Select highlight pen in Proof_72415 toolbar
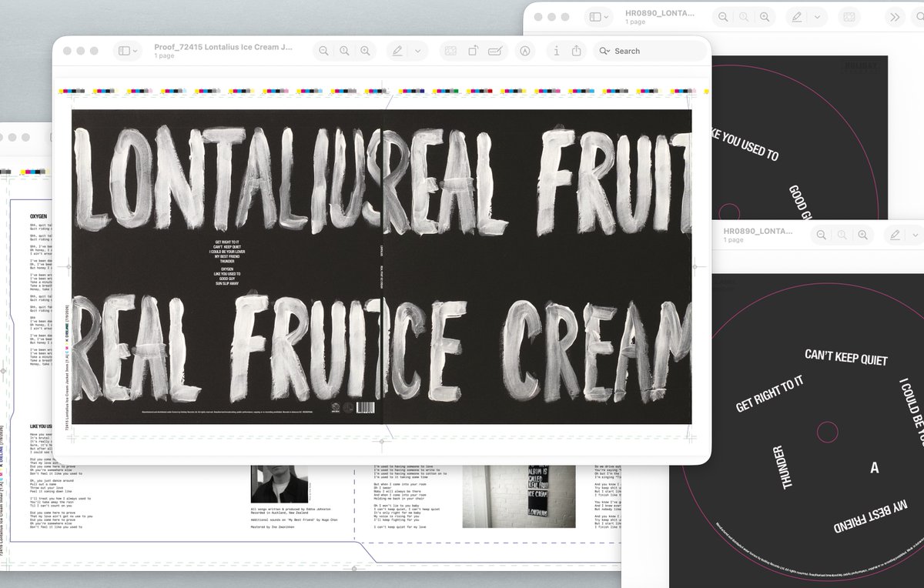The width and height of the screenshot is (924, 588). [x=397, y=51]
